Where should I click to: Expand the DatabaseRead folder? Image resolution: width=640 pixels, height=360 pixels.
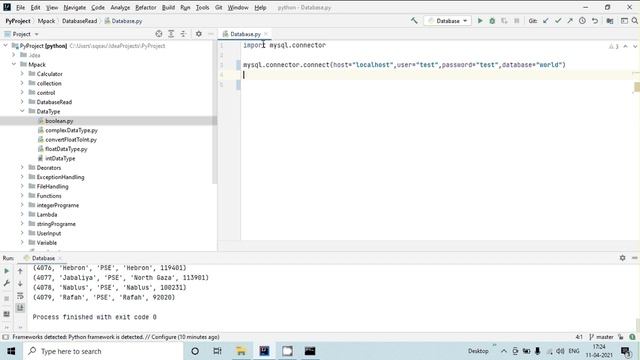tap(22, 102)
